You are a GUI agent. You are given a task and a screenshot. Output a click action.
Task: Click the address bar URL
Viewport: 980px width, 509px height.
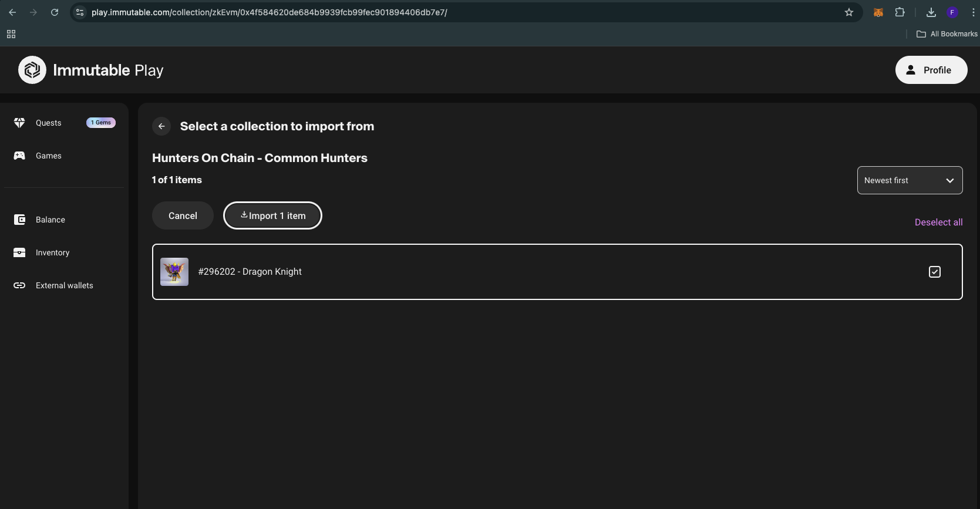tap(270, 12)
